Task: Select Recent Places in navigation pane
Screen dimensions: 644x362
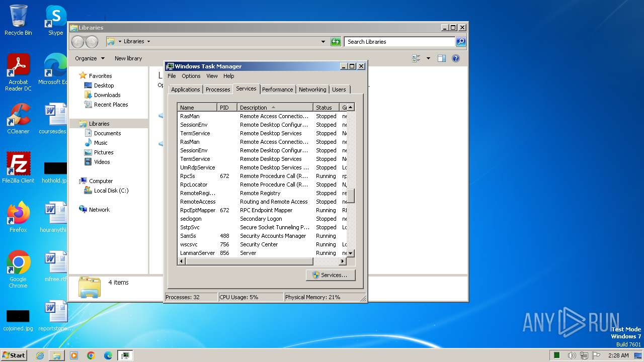Action: (111, 105)
